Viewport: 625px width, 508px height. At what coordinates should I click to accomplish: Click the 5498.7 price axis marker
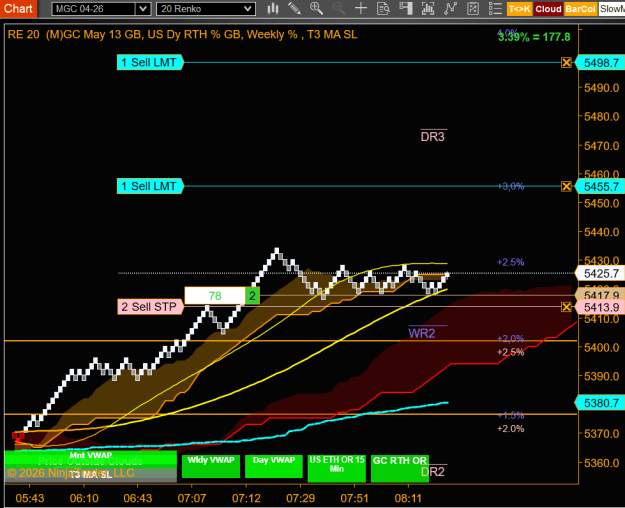coord(601,63)
